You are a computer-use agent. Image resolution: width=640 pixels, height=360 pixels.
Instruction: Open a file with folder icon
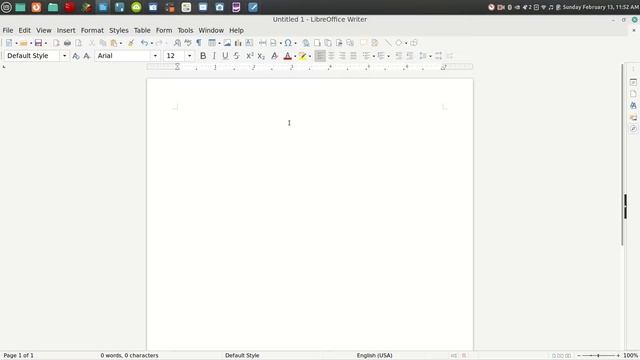point(23,43)
